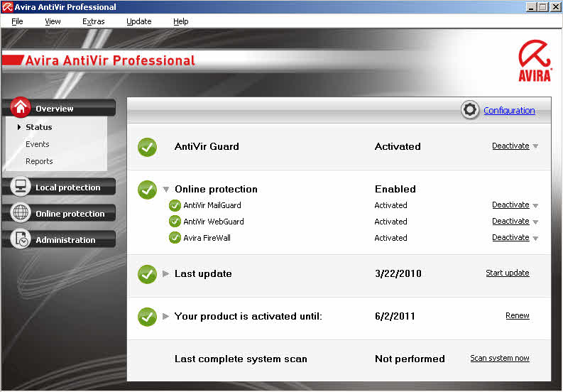The width and height of the screenshot is (563, 392).
Task: Click the AntiVir Guard green check icon
Action: (x=147, y=147)
